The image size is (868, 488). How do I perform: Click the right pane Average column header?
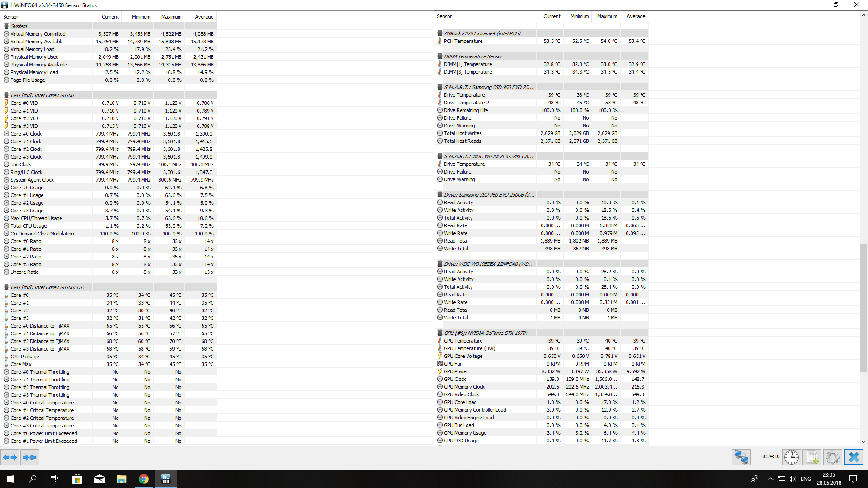click(636, 16)
